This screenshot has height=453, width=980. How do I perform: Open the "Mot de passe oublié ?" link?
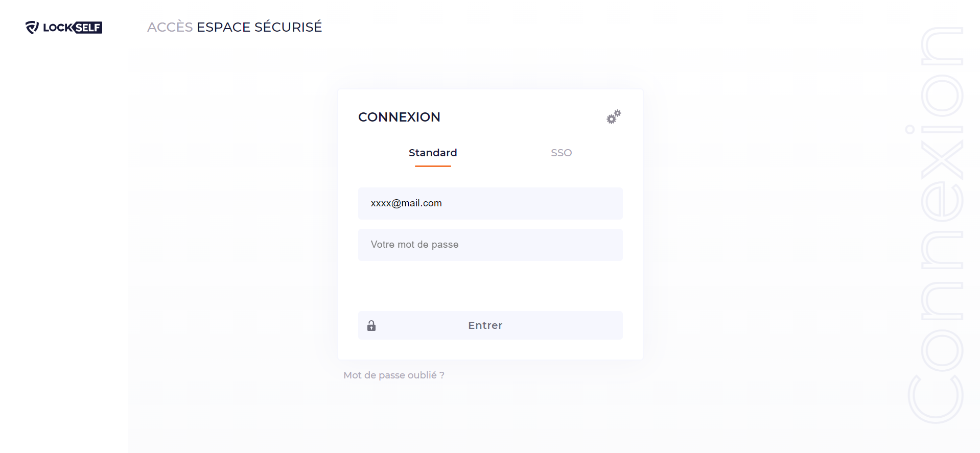click(393, 375)
